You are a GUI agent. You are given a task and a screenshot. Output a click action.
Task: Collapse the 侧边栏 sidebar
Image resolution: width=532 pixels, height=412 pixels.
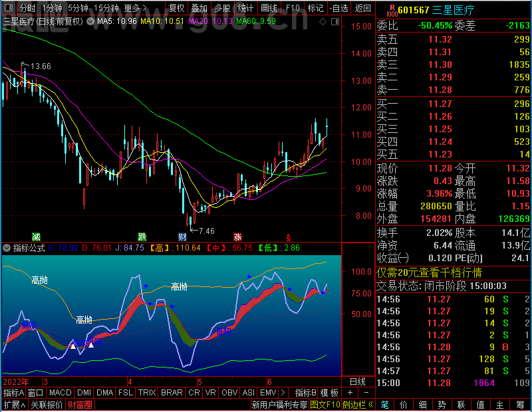click(x=358, y=405)
